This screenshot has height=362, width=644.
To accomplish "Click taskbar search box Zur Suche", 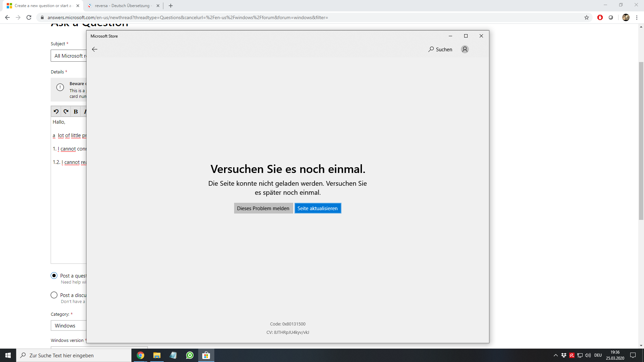I will pyautogui.click(x=74, y=355).
